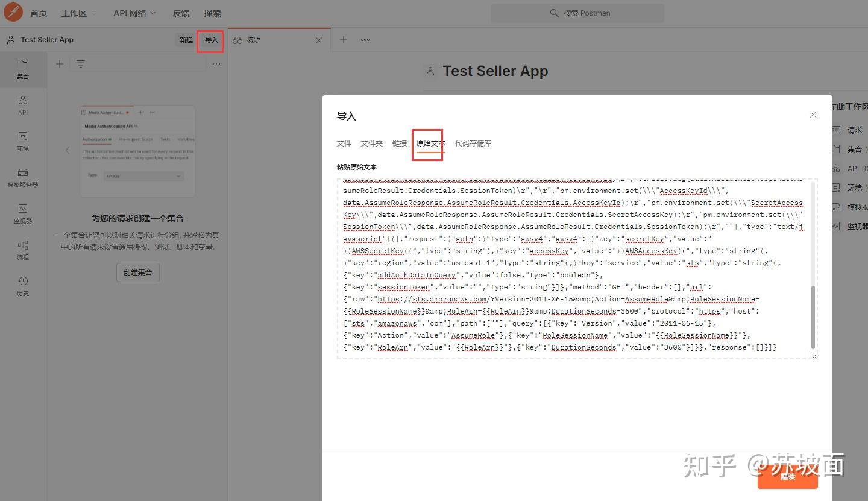Click the 导入 button in sidebar header
The height and width of the screenshot is (501, 868).
tap(211, 40)
